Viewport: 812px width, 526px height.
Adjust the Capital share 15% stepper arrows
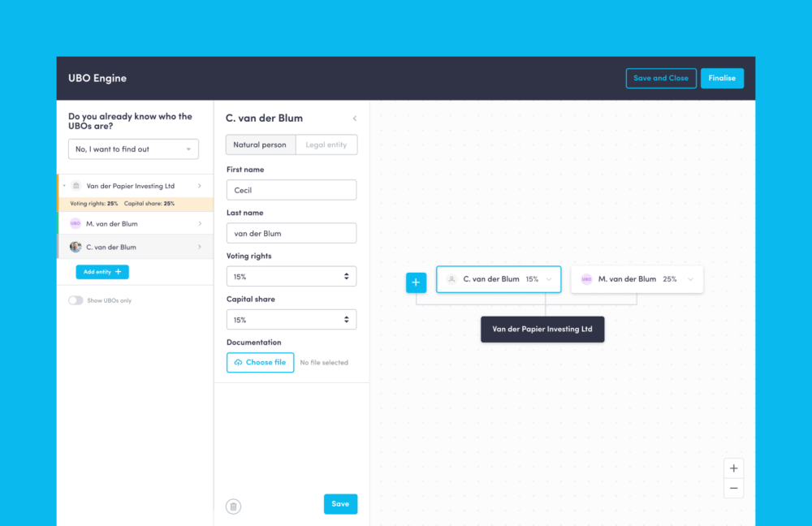(x=347, y=320)
